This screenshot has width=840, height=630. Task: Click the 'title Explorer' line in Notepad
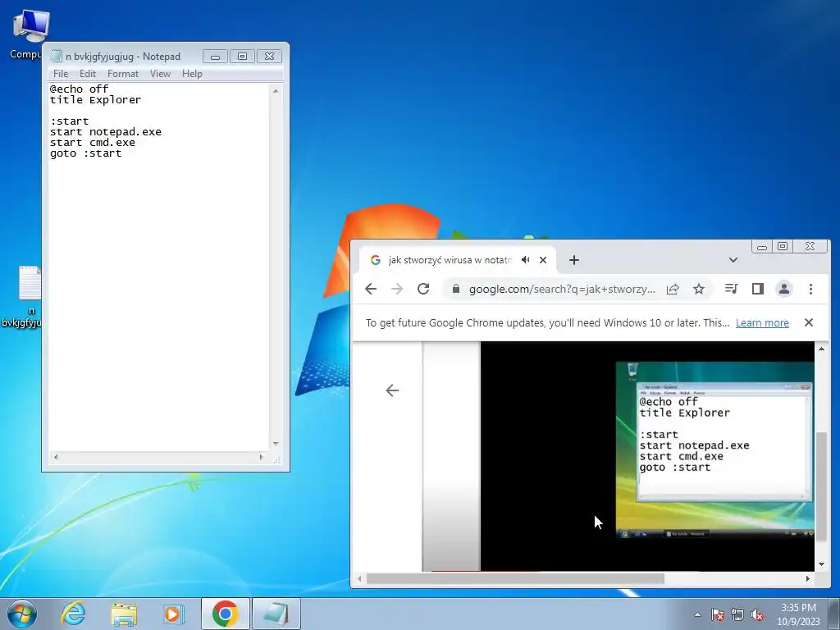click(x=95, y=99)
